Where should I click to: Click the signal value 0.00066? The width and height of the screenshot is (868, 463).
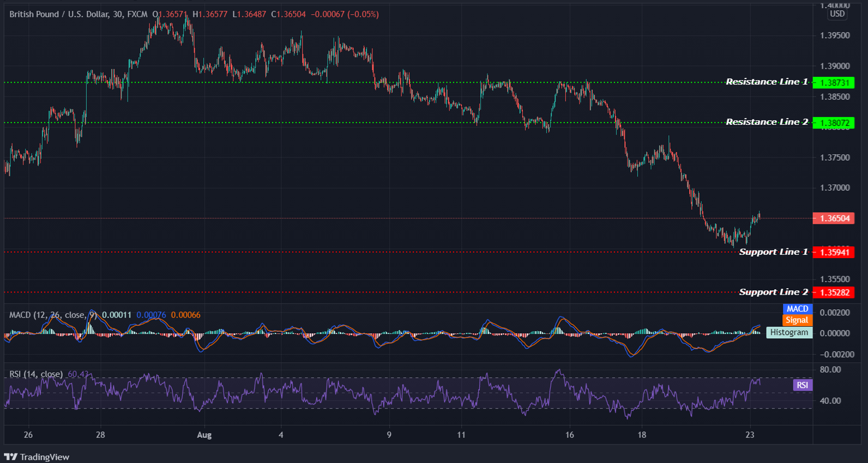(185, 315)
